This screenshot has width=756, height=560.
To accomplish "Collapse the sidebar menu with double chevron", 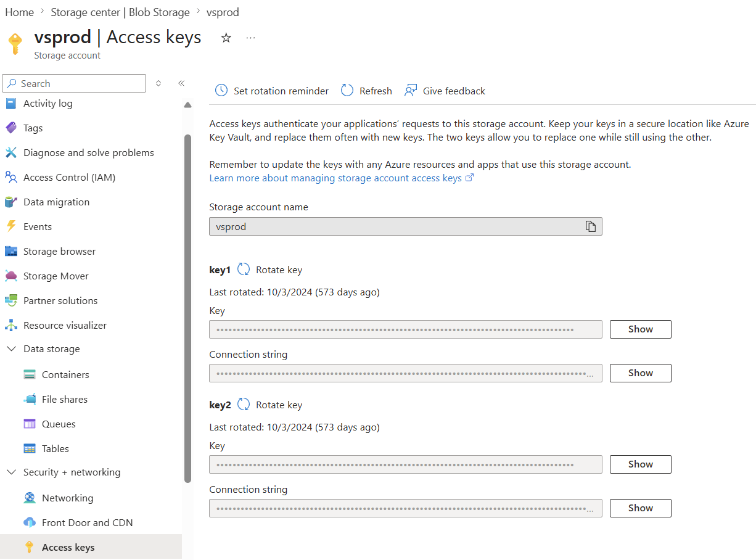I will 181,83.
